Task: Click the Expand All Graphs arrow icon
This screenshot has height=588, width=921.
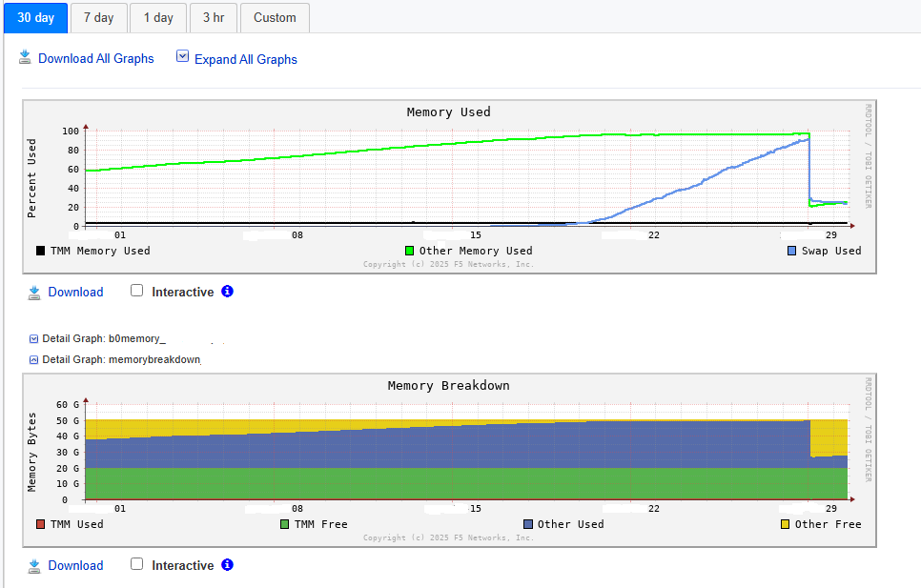Action: 183,57
